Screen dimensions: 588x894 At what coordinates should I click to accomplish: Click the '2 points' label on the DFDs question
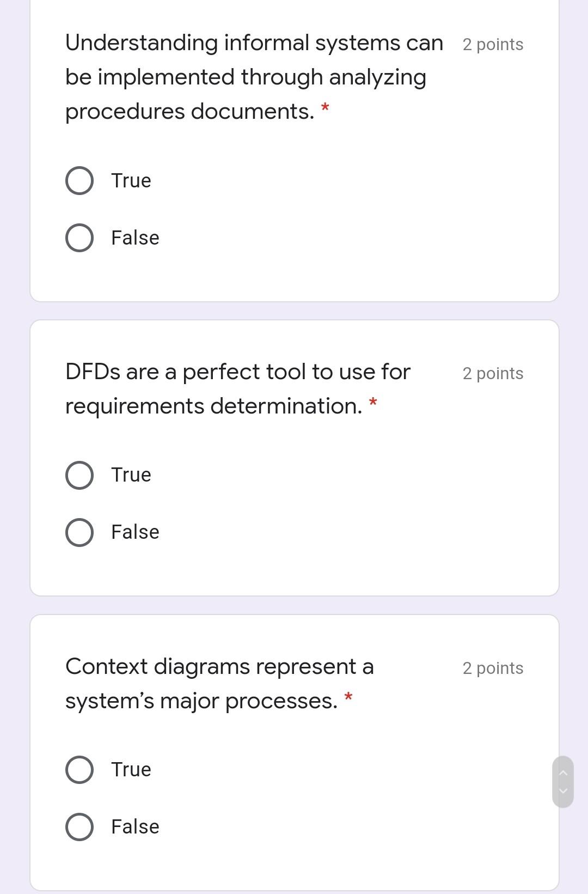[x=492, y=373]
